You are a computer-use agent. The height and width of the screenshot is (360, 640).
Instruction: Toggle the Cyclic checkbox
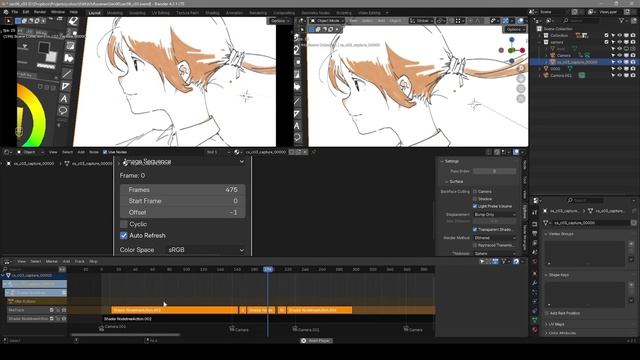[124, 224]
